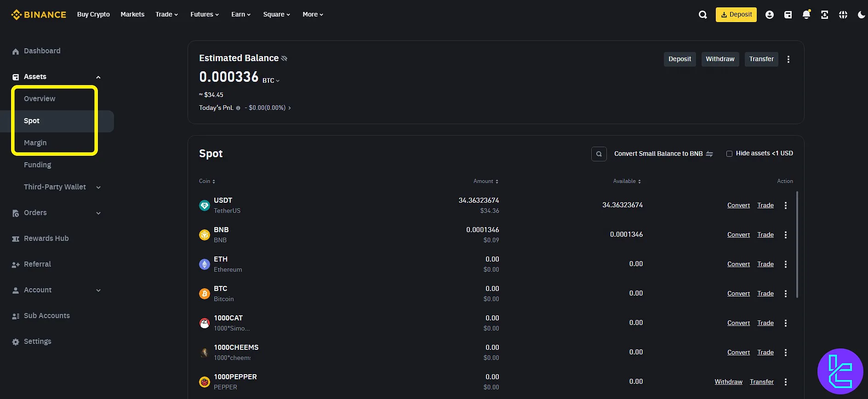Open Settings in sidebar
Viewport: 868px width, 399px height.
coord(37,342)
